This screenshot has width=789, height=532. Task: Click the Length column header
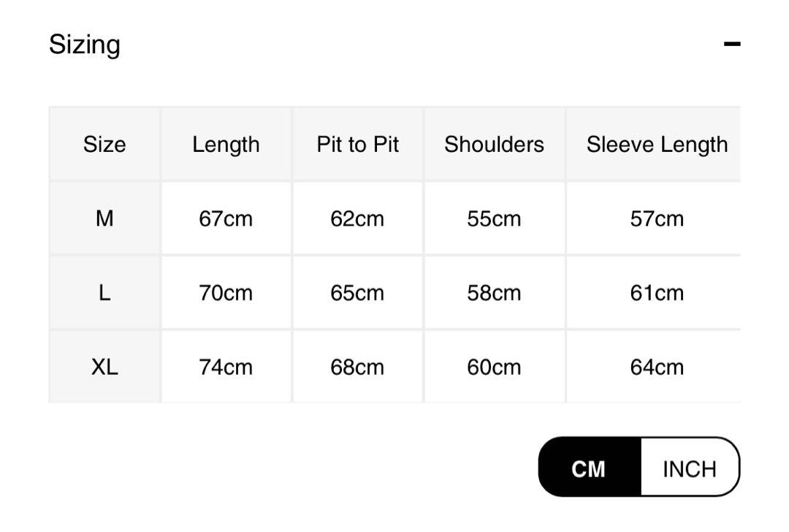[226, 145]
